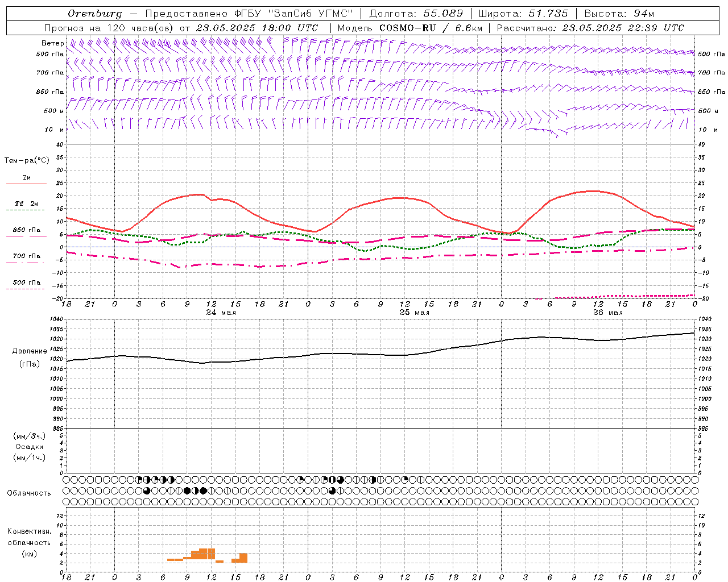Click the "Рассчитано: 23.05.2025 22:39 UTC" text
Viewport: 728px width, 582px height.
pyautogui.click(x=590, y=28)
